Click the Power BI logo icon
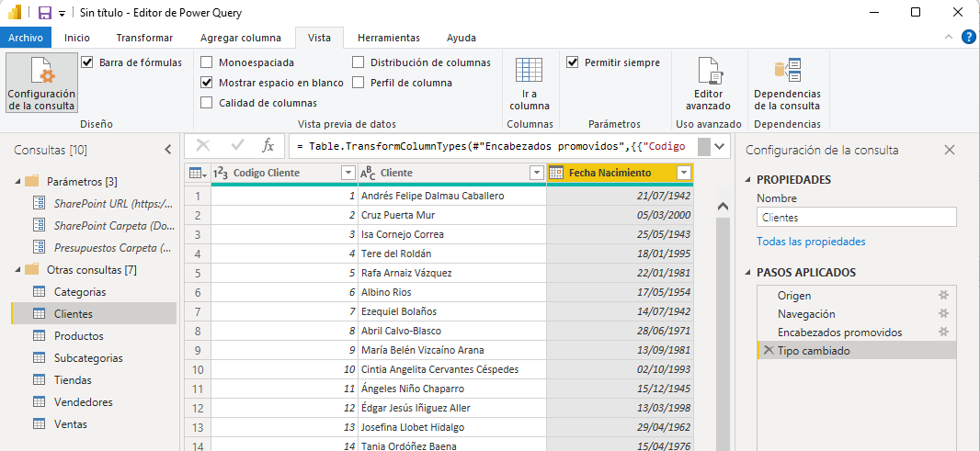The image size is (980, 451). (15, 13)
